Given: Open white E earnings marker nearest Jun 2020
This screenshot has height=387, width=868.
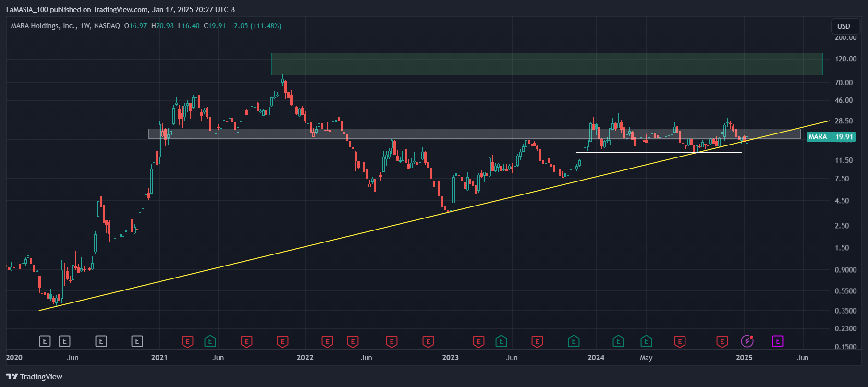Looking at the screenshot, I should (64, 341).
